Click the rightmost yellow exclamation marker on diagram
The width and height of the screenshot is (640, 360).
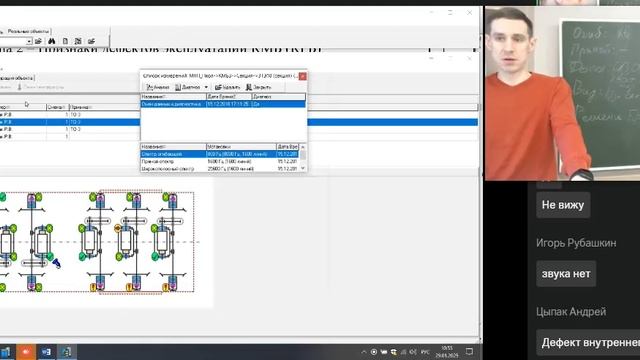[x=166, y=288]
